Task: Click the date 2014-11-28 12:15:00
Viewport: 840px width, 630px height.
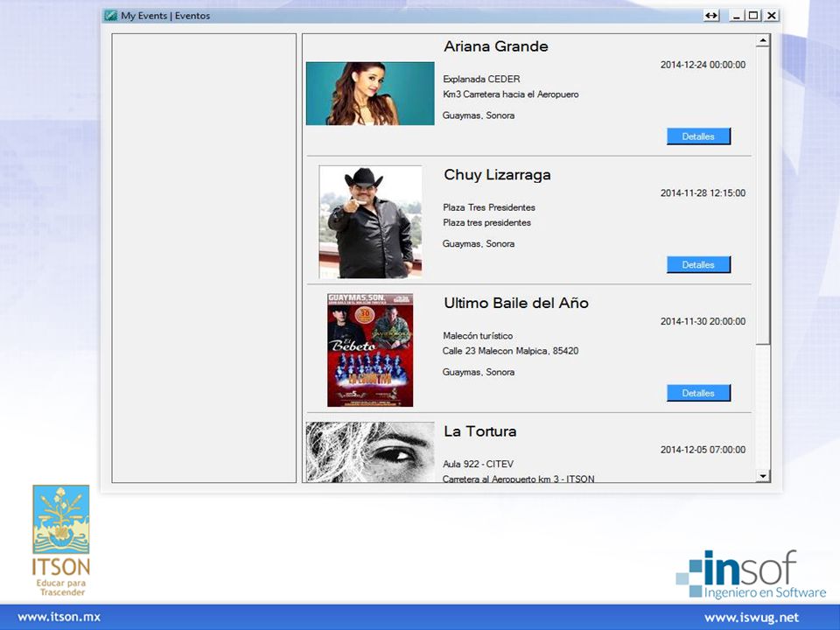Action: tap(703, 192)
